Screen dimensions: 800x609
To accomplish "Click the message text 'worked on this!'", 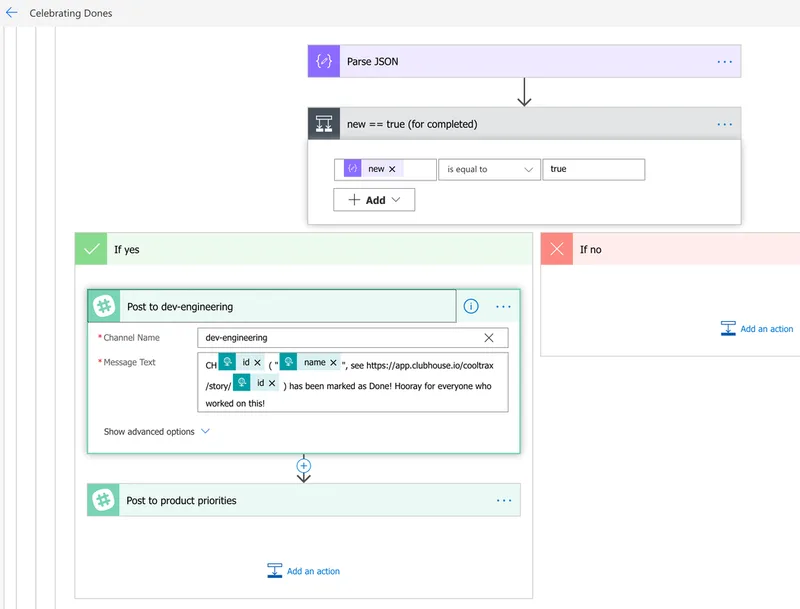I will click(x=235, y=403).
